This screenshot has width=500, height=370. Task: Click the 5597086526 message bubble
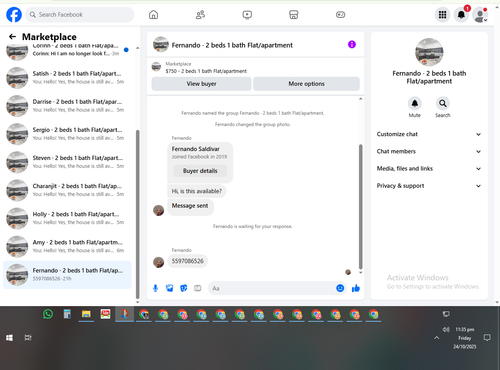pyautogui.click(x=188, y=261)
